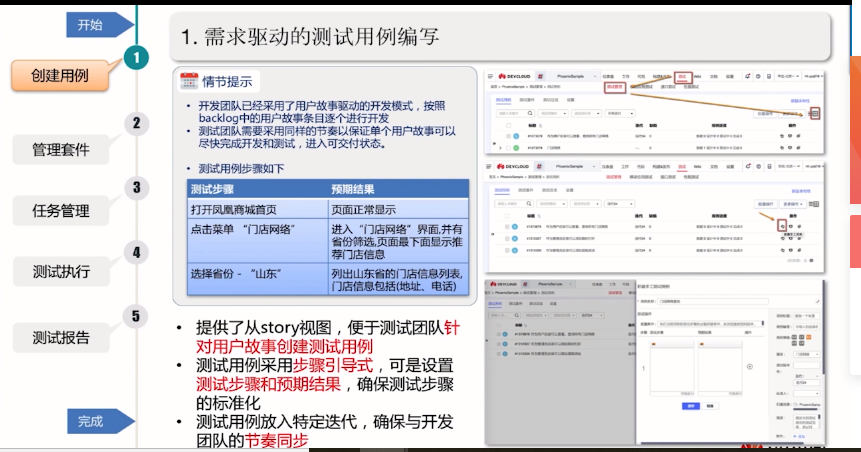Open handler dropdown in bottom dialog sidebar
The image size is (861, 452).
pos(807,393)
